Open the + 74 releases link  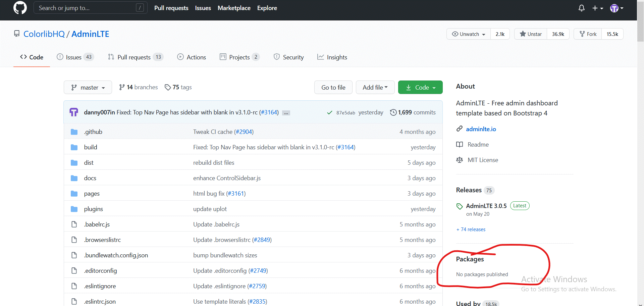(x=471, y=229)
